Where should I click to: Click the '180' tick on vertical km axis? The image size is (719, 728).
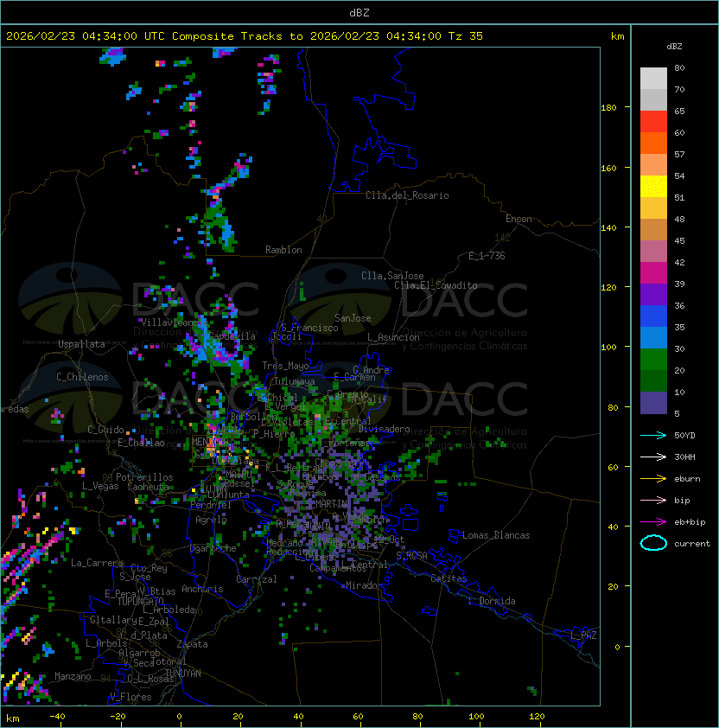pyautogui.click(x=608, y=108)
